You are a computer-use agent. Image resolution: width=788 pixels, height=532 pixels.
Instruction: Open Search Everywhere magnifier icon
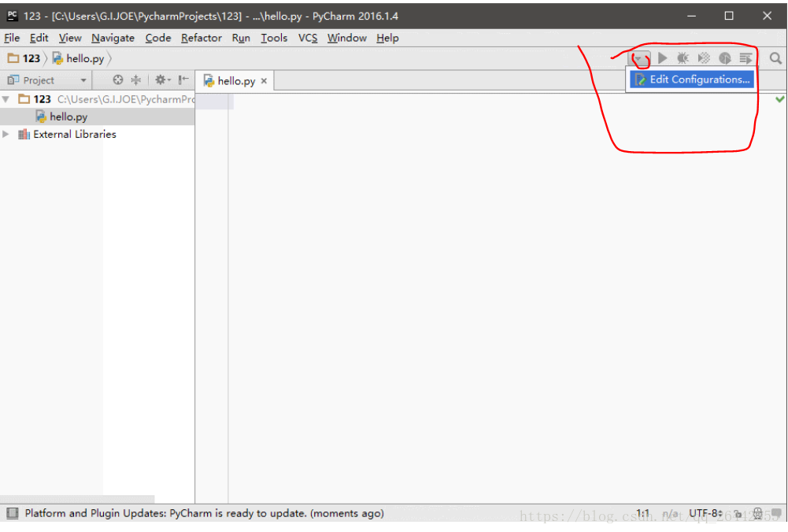coord(775,58)
